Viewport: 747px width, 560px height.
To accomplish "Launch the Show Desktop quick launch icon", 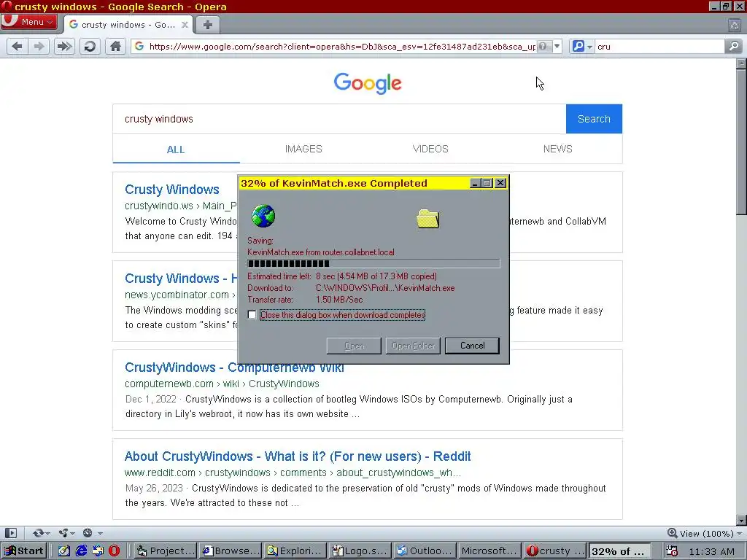I will (64, 551).
